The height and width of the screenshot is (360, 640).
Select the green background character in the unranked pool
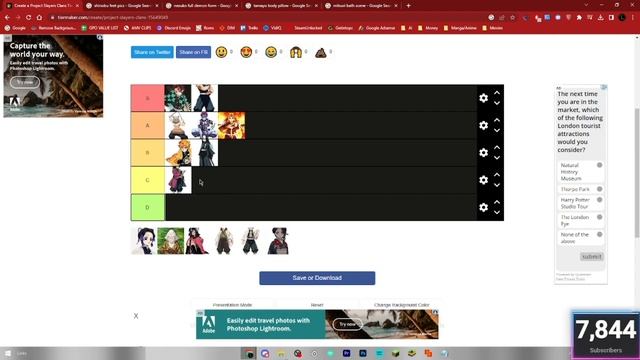[171, 241]
